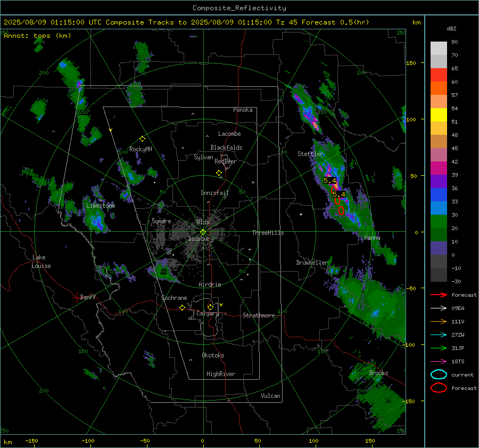479x448 pixels.
Task: Click the Brooks town label
Action: pos(378,373)
